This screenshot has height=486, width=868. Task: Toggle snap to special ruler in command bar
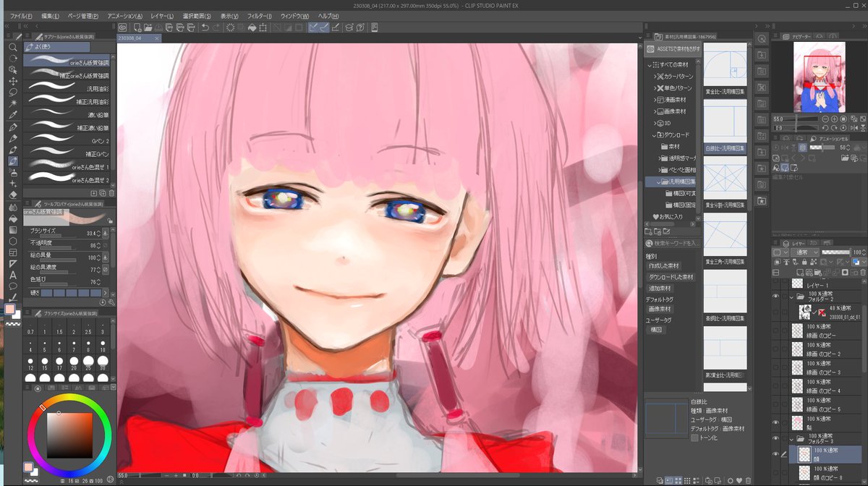(x=325, y=27)
